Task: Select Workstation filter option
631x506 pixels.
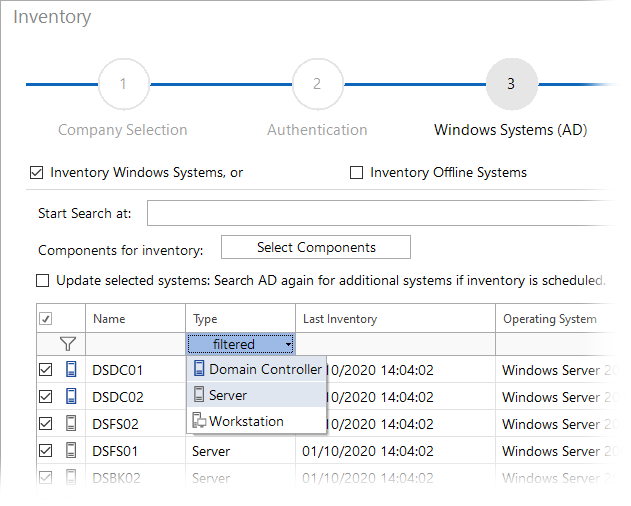Action: (256, 421)
